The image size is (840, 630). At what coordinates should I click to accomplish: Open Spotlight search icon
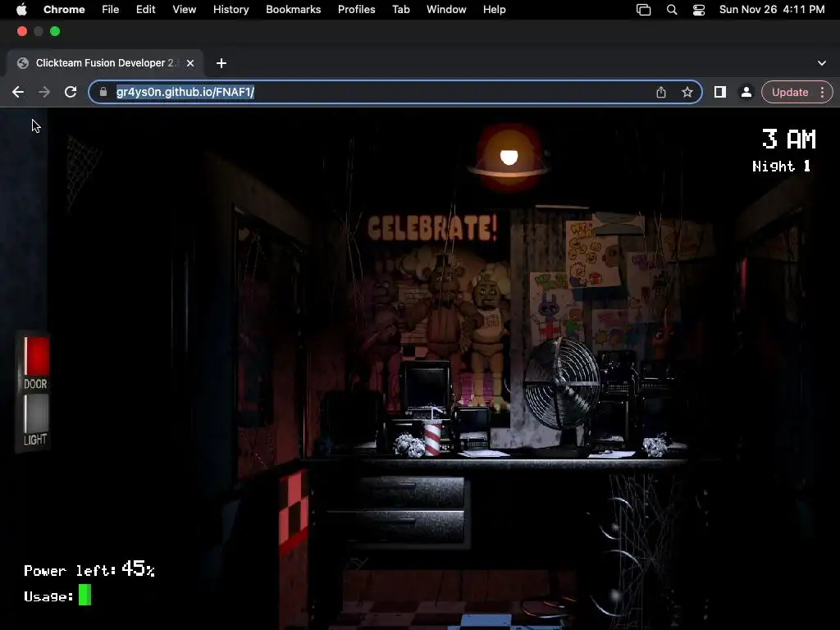click(x=672, y=10)
